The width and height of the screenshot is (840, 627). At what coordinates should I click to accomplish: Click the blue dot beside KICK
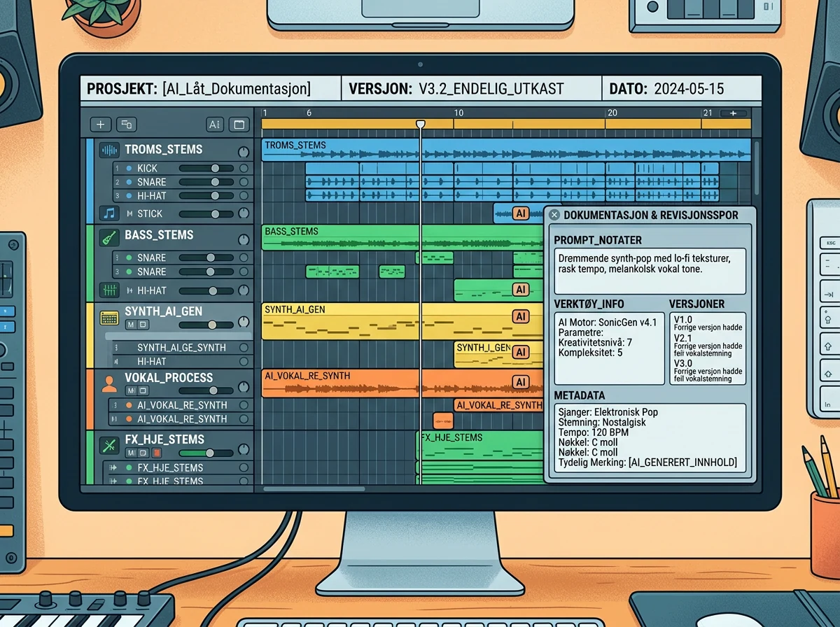tap(129, 169)
